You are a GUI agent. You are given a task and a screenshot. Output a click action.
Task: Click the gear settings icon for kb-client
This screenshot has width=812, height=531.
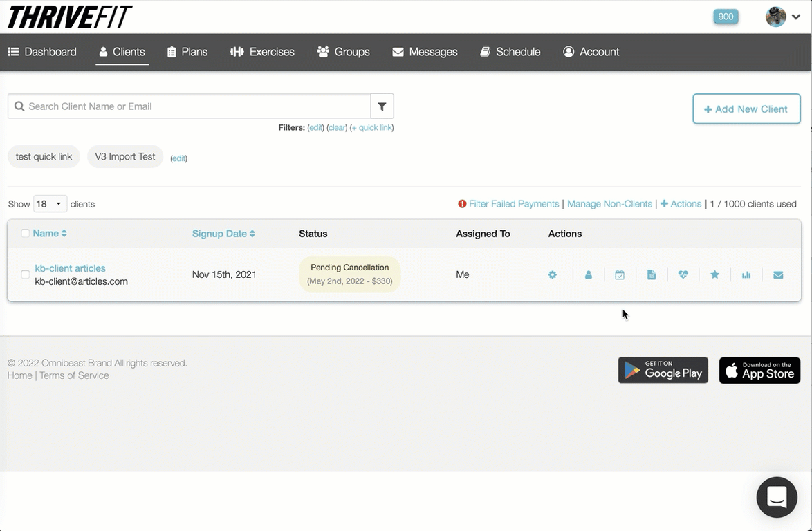tap(552, 275)
